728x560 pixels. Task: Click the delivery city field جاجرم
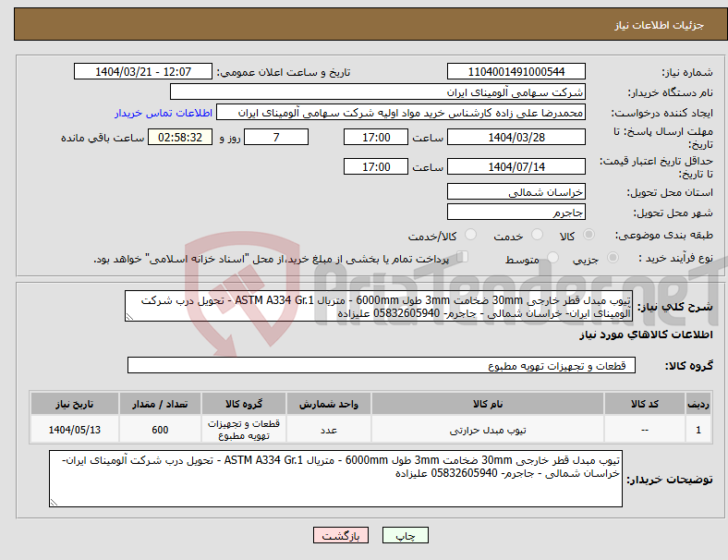point(516,212)
